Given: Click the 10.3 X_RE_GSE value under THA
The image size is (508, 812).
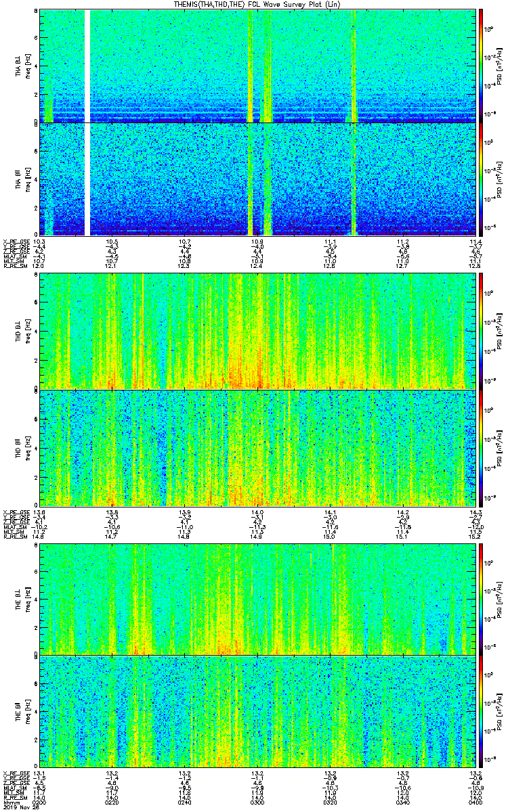Looking at the screenshot, I should (39, 242).
